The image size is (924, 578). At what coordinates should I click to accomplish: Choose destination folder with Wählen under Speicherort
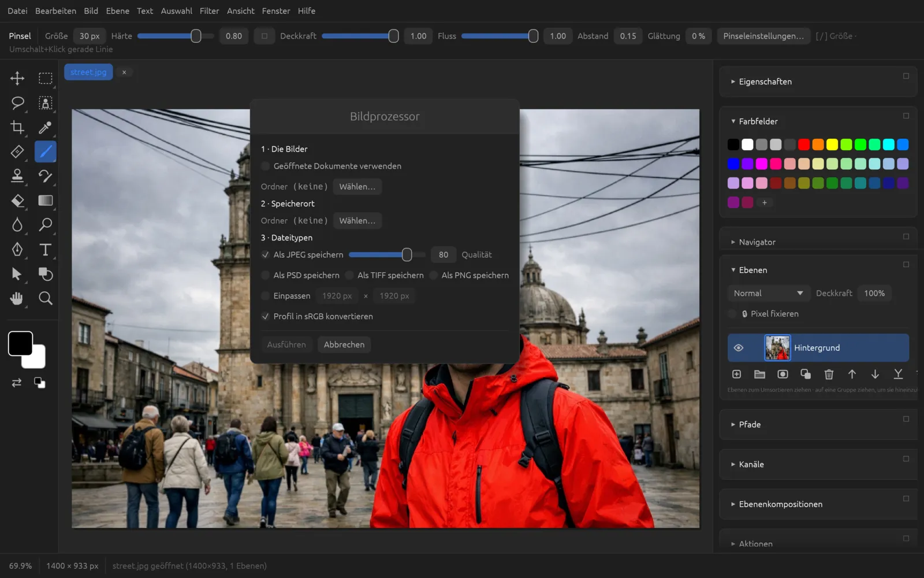tap(357, 221)
